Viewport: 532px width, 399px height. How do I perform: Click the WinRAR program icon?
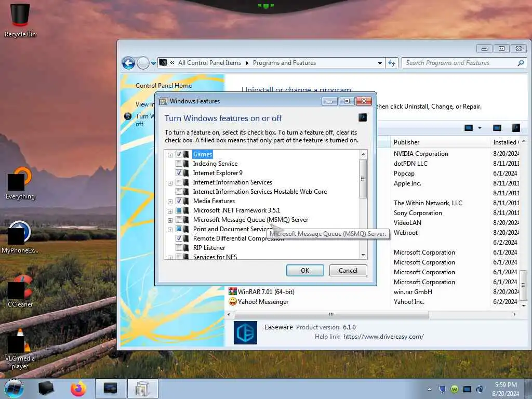click(232, 291)
